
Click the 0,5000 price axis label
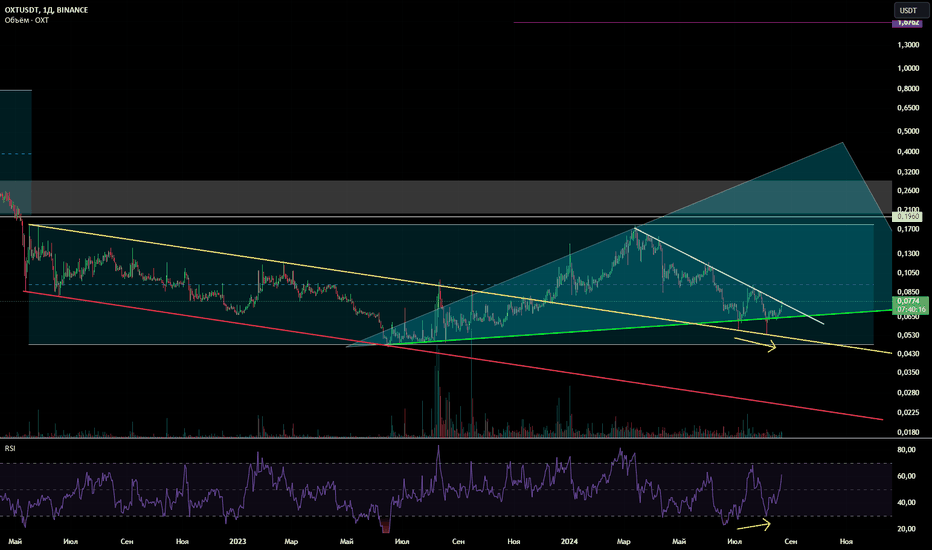point(908,131)
